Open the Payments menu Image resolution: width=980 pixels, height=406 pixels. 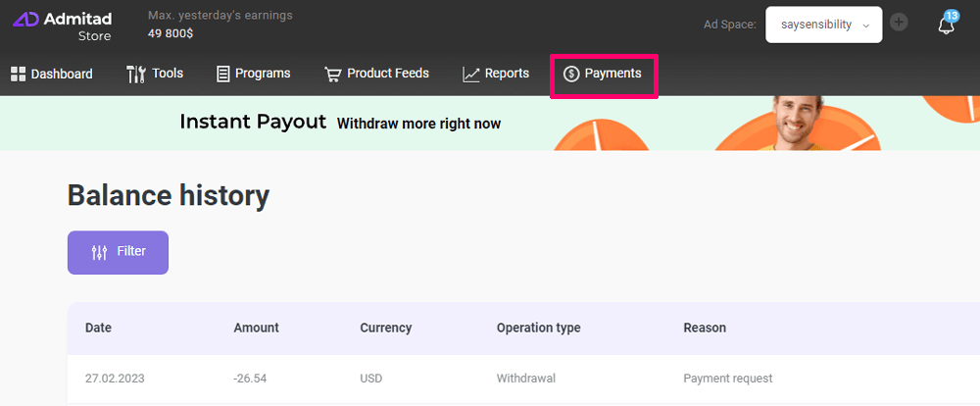click(603, 74)
